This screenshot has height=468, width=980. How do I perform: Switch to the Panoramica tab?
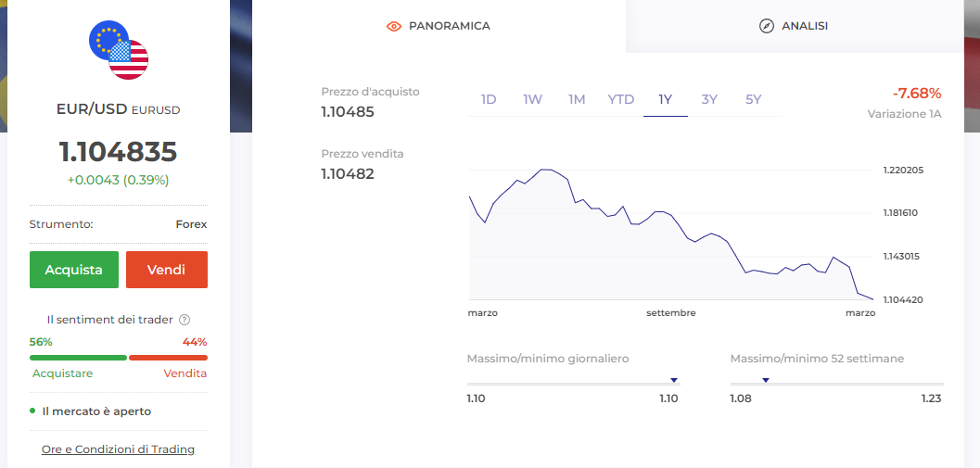[439, 26]
